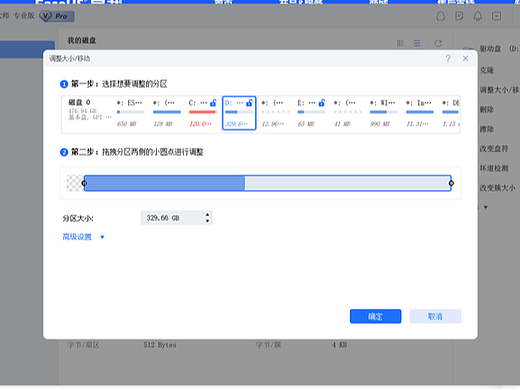Click 坏道检测 surface test

click(494, 168)
